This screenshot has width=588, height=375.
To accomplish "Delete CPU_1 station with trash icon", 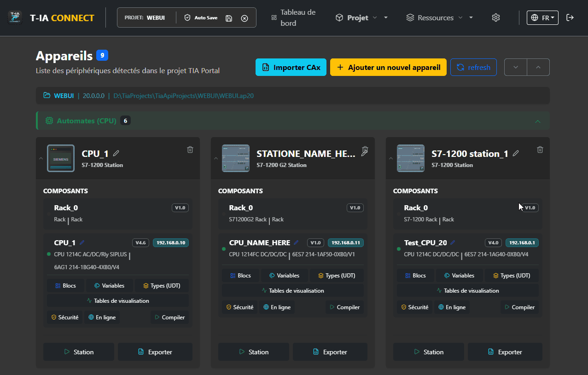I will [190, 150].
